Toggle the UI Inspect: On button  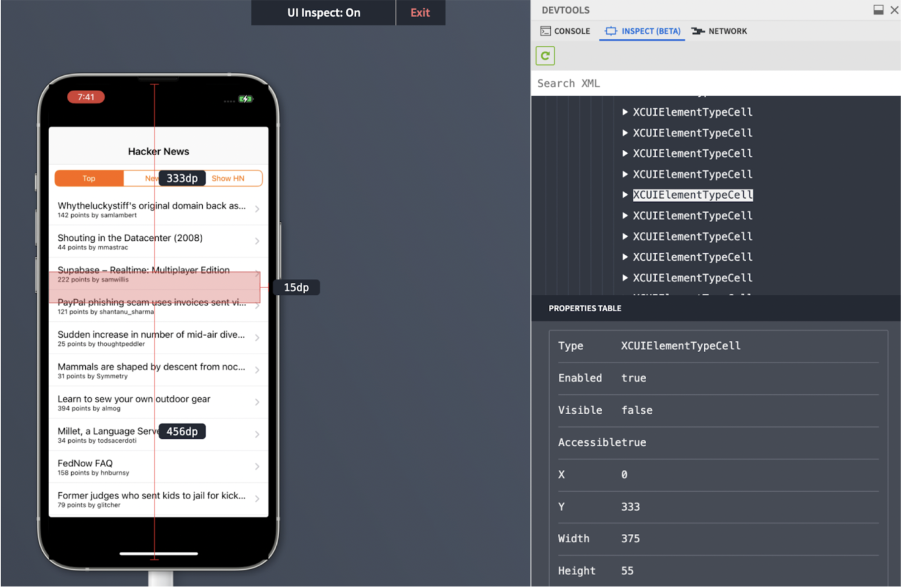[323, 13]
